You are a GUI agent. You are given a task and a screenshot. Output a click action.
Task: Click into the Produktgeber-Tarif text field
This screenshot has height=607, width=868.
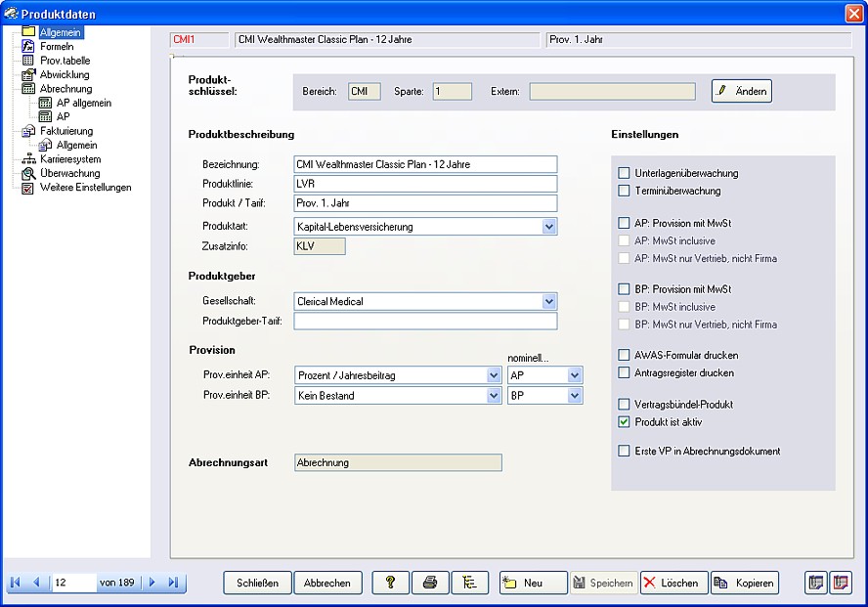pos(425,322)
